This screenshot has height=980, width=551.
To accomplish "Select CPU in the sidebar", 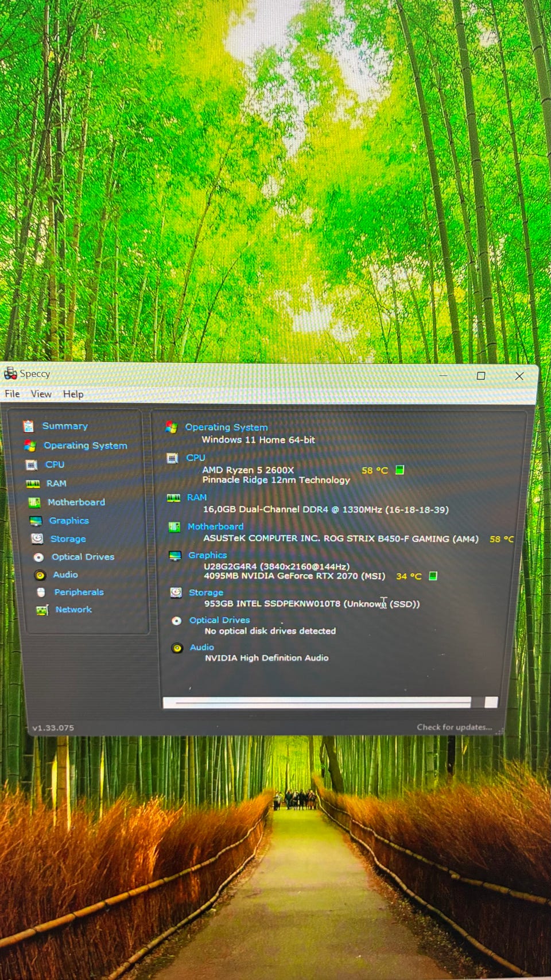I will [x=55, y=464].
